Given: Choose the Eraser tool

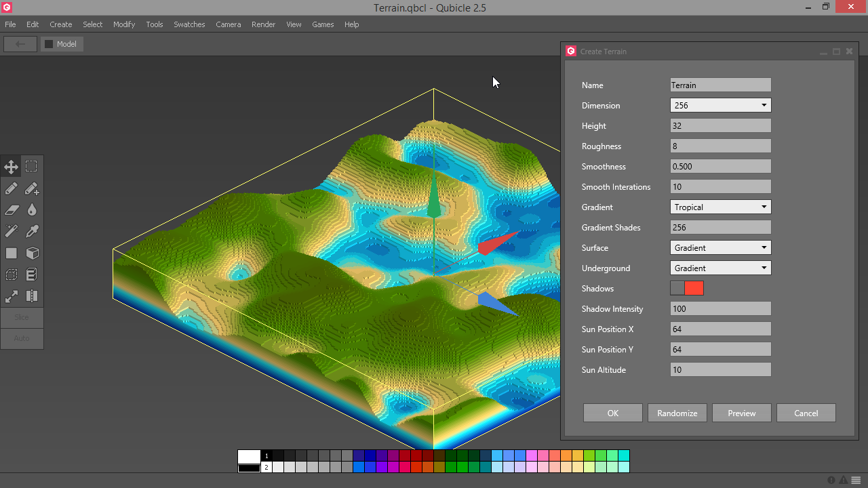Looking at the screenshot, I should click(12, 210).
